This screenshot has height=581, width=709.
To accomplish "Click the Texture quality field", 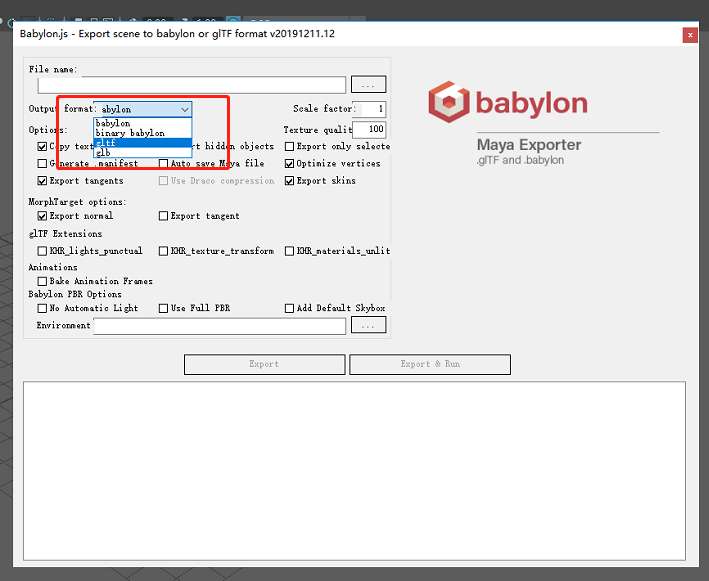I will coord(369,129).
